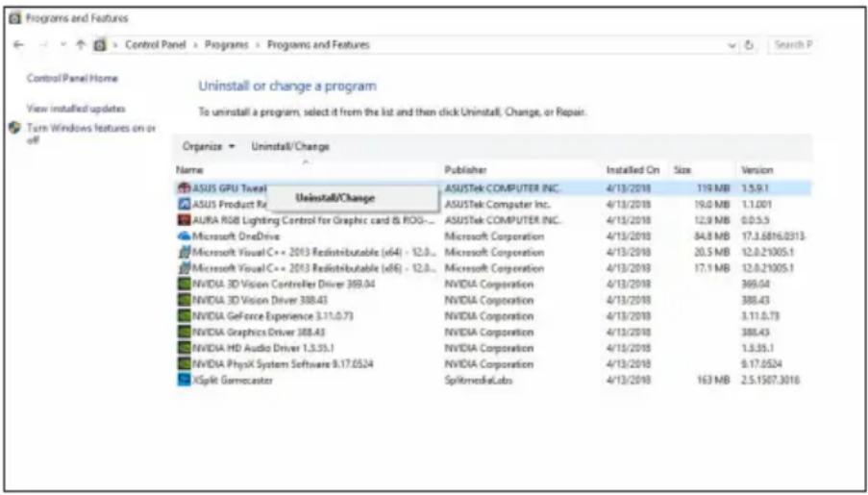Image resolution: width=868 pixels, height=495 pixels.
Task: Open the recent locations dropdown arrow
Action: (63, 45)
